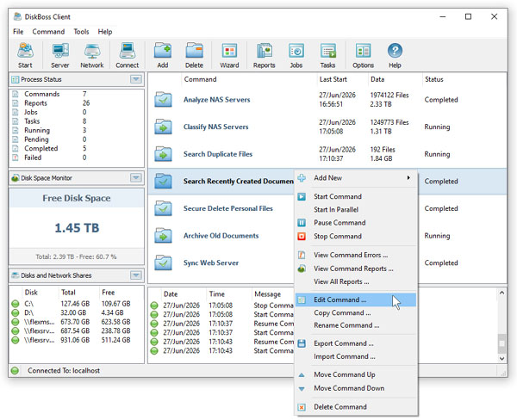Open the Tools menu
517x420 pixels.
(81, 32)
